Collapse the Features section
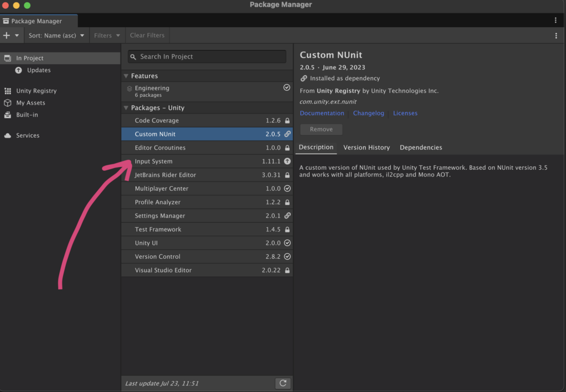The height and width of the screenshot is (392, 566). coord(127,76)
